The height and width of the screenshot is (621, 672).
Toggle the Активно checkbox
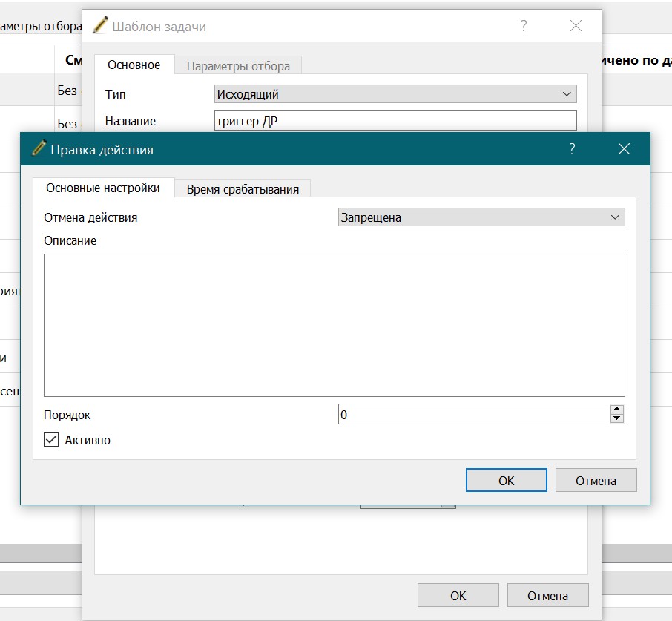pos(51,439)
